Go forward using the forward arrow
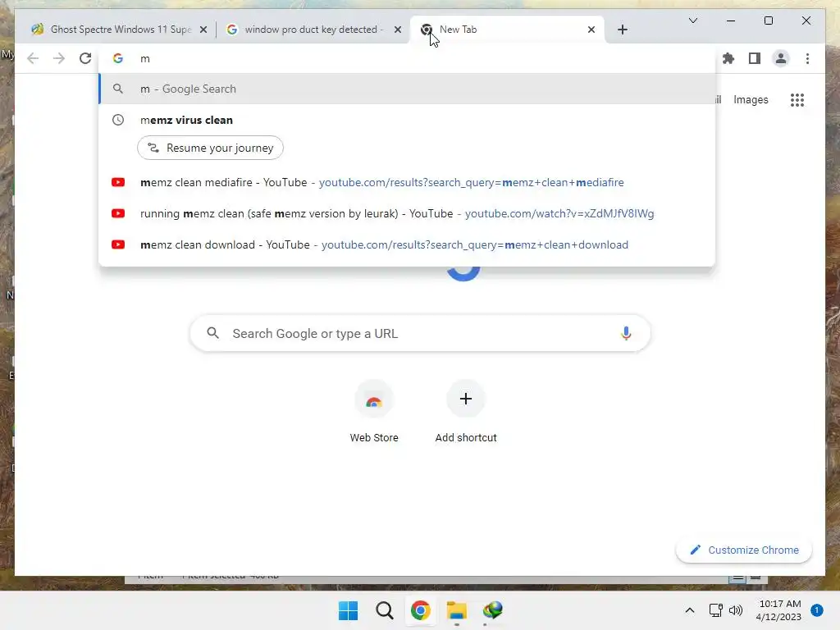The height and width of the screenshot is (630, 840). (x=59, y=58)
